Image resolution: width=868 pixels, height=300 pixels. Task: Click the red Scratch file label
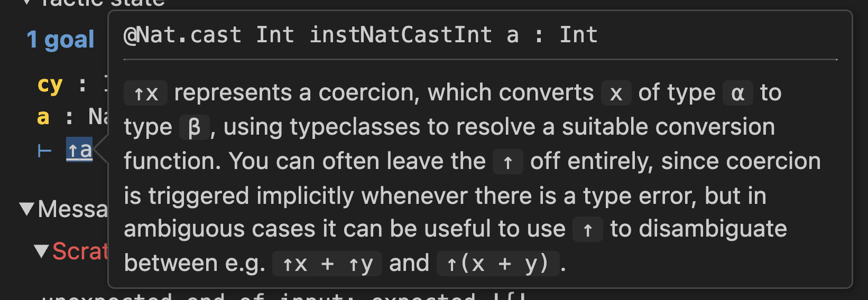tap(80, 251)
